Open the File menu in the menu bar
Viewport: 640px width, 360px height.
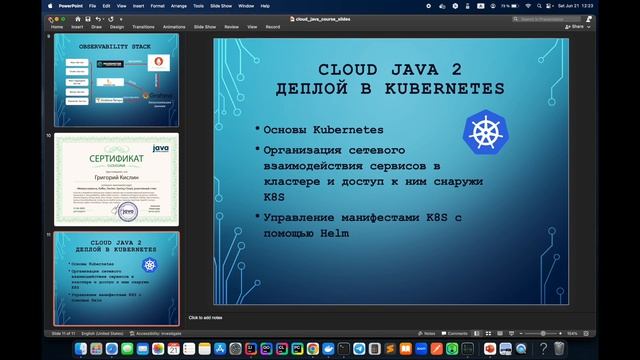pyautogui.click(x=93, y=6)
